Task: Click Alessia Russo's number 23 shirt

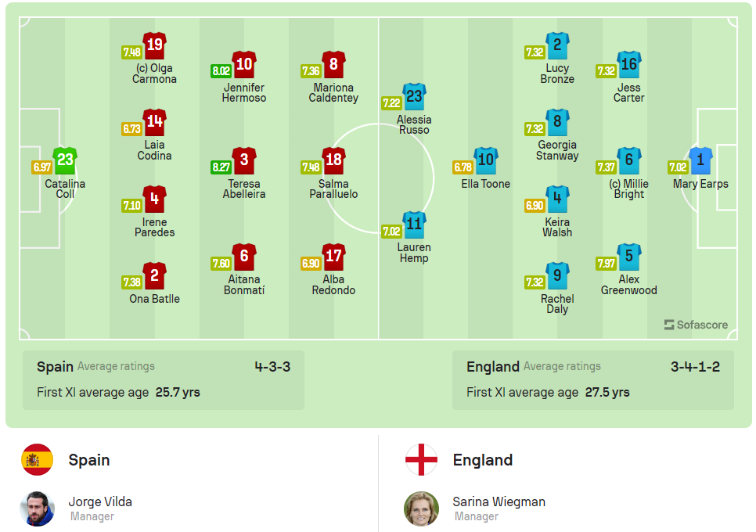Action: pyautogui.click(x=414, y=97)
